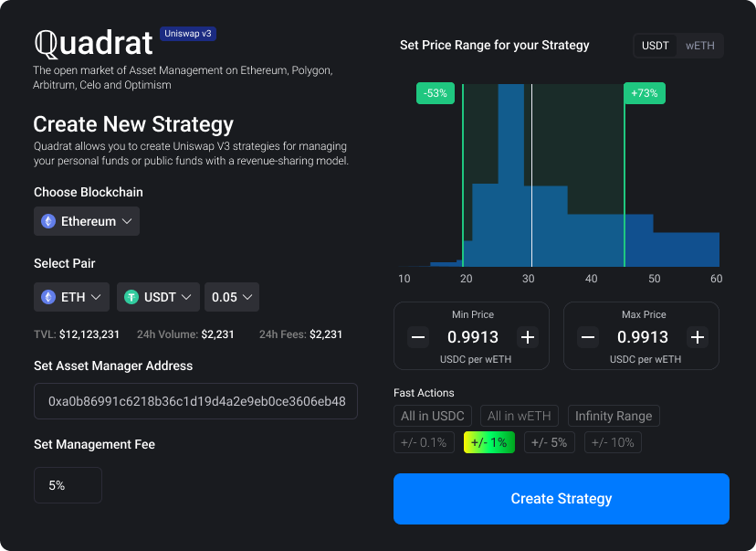
Task: Increase Max Price with plus icon
Action: pos(698,337)
